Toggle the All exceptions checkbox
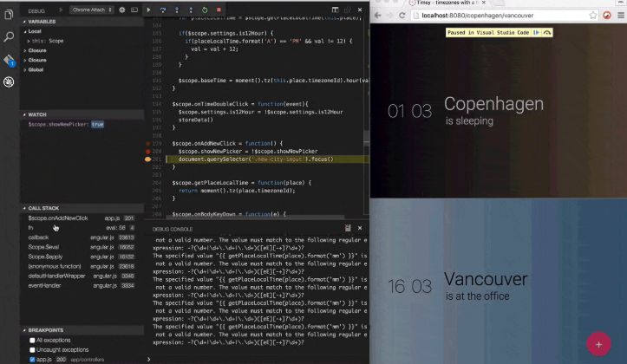The image size is (627, 364). tap(32, 341)
